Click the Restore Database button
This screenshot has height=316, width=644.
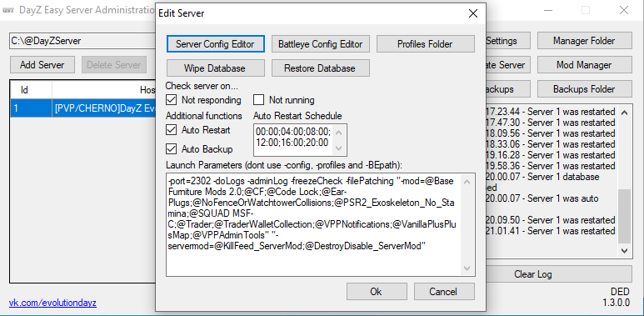coord(321,68)
